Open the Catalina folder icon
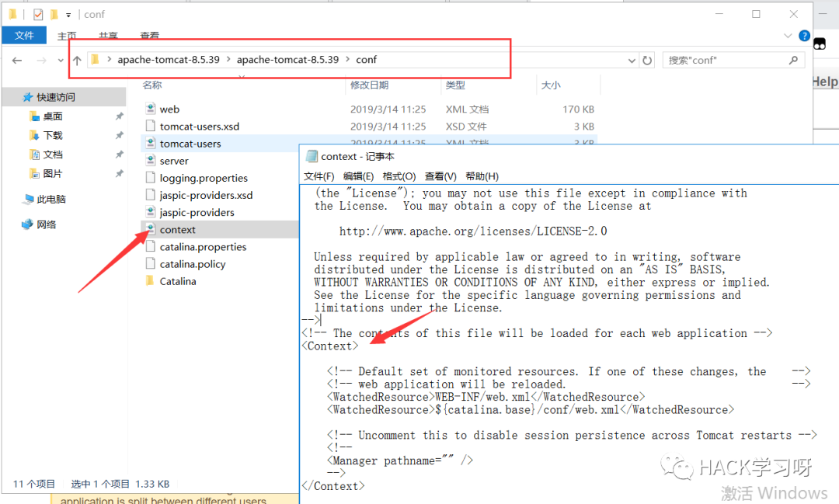The width and height of the screenshot is (839, 504). 150,280
